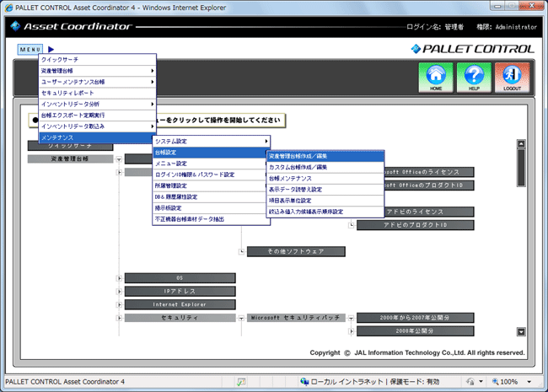Expand the Internet Explorer tree node
Viewport: 548px width, 392px height.
pos(119,304)
